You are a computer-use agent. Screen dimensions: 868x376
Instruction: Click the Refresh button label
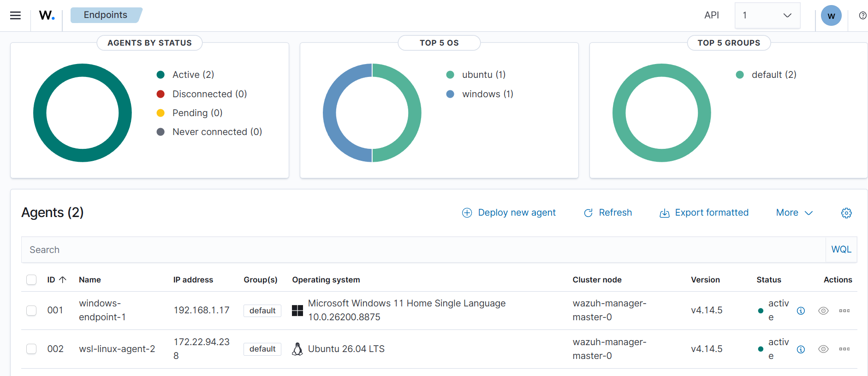(x=615, y=213)
